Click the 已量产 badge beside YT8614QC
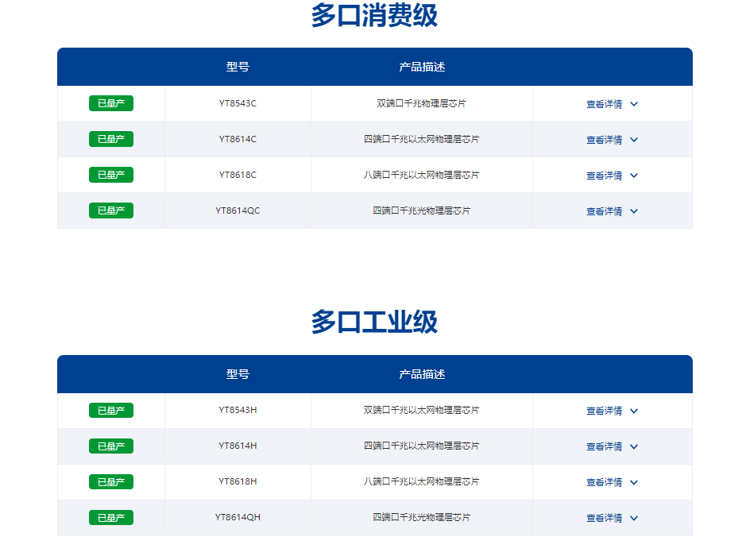 tap(111, 210)
